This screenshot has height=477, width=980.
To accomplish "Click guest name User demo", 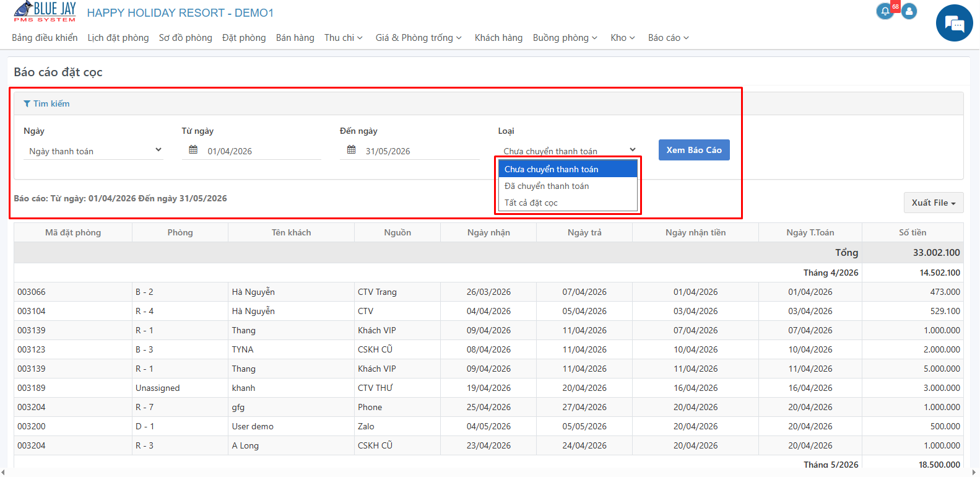I will pyautogui.click(x=253, y=426).
